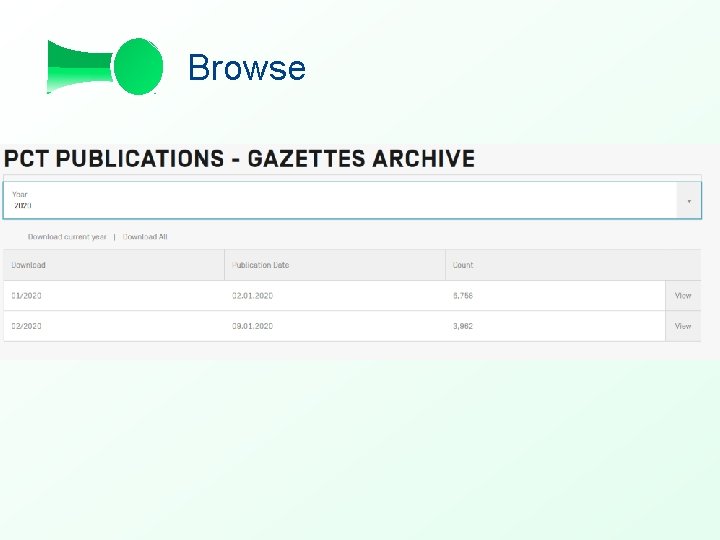Image resolution: width=720 pixels, height=540 pixels.
Task: Download the 02/2020 gazette
Action: pyautogui.click(x=26, y=326)
